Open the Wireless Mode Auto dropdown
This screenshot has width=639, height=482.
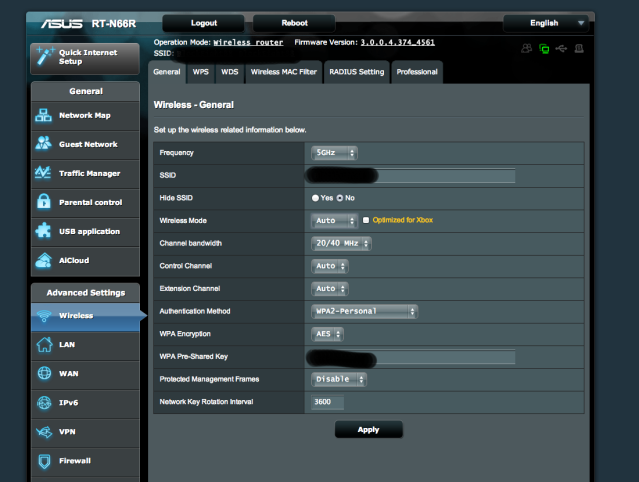(x=334, y=221)
